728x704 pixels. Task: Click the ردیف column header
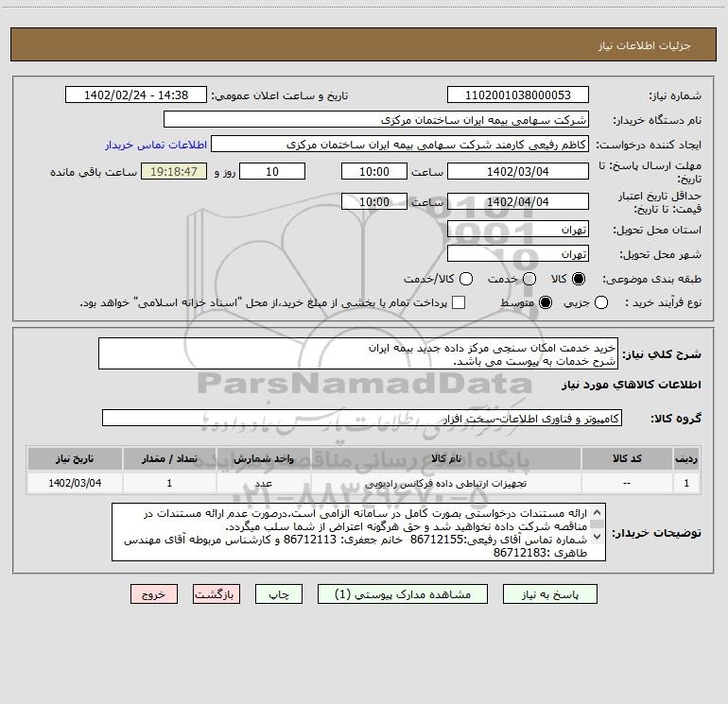click(686, 458)
